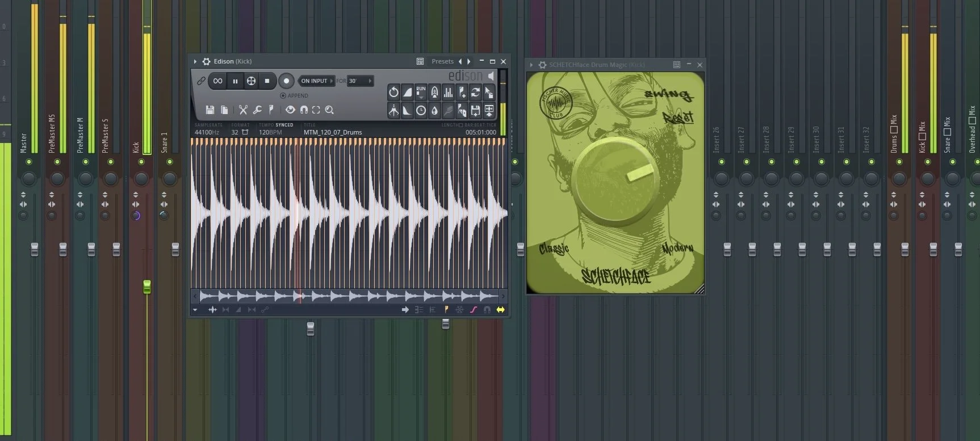Open Edison's regions flag menu
Image resolution: width=980 pixels, height=441 pixels.
271,110
